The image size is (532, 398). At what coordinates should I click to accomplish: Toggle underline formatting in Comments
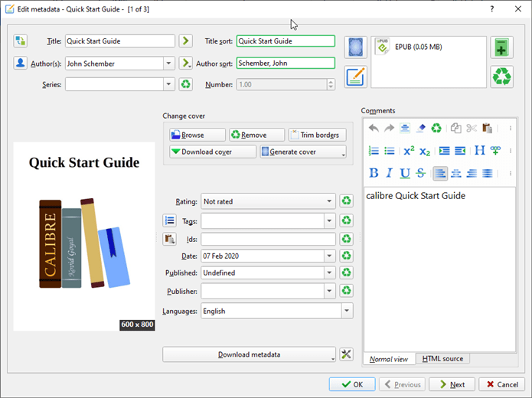pos(404,173)
